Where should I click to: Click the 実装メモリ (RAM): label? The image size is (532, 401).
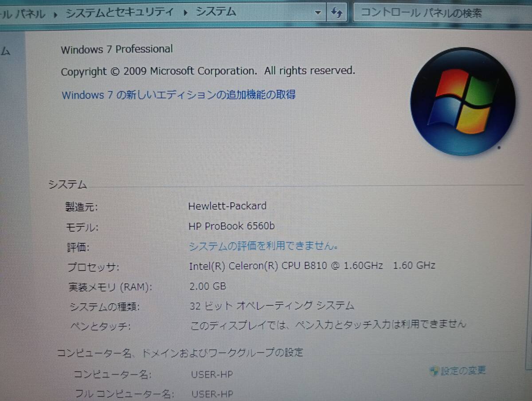click(110, 287)
